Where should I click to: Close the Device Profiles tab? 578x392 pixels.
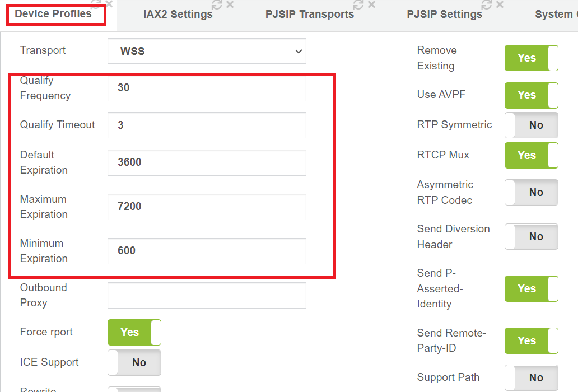point(109,4)
